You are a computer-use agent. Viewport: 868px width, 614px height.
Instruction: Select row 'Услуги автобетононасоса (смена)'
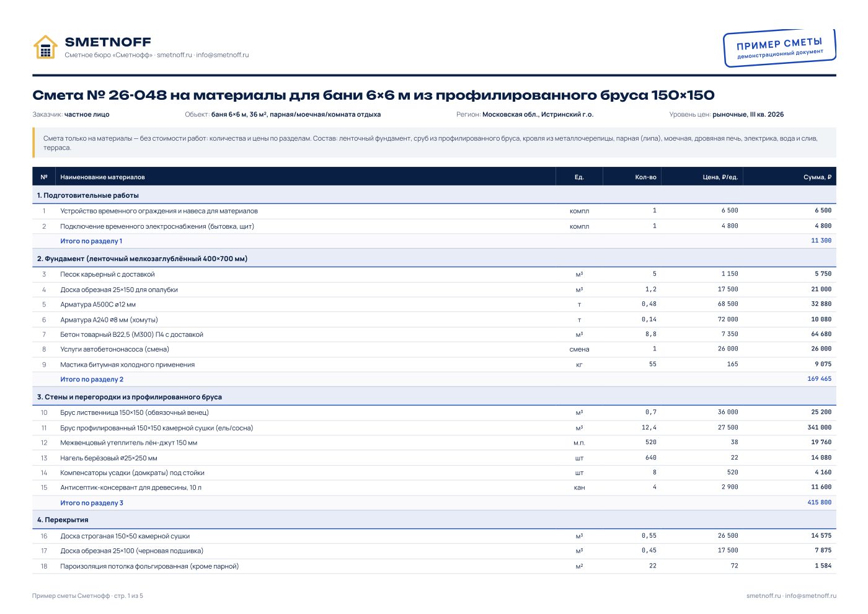434,349
